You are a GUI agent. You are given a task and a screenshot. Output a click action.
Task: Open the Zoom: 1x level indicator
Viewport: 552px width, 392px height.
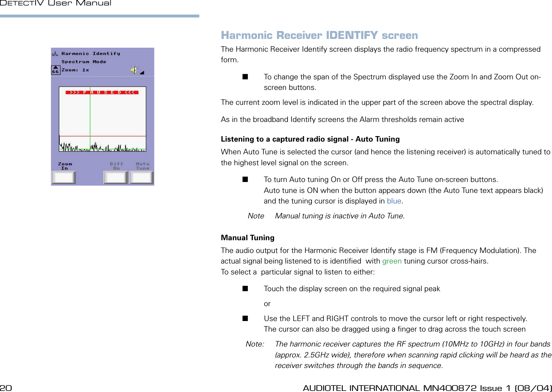75,70
